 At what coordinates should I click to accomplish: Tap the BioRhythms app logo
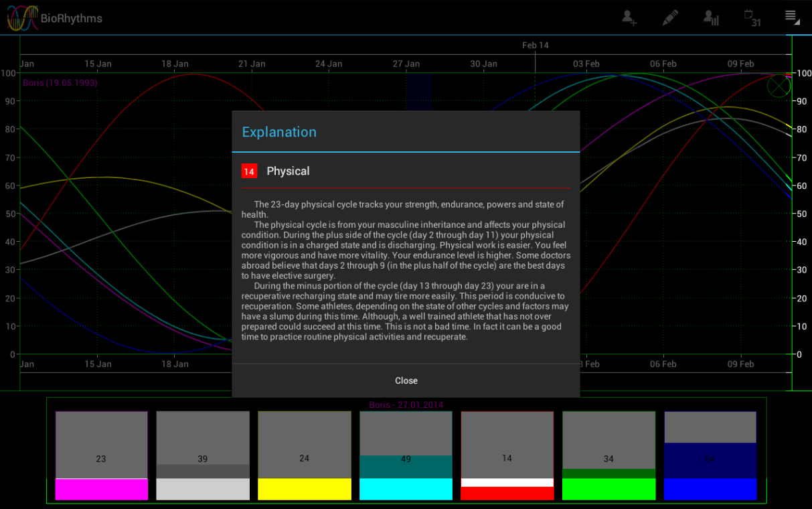tap(22, 18)
